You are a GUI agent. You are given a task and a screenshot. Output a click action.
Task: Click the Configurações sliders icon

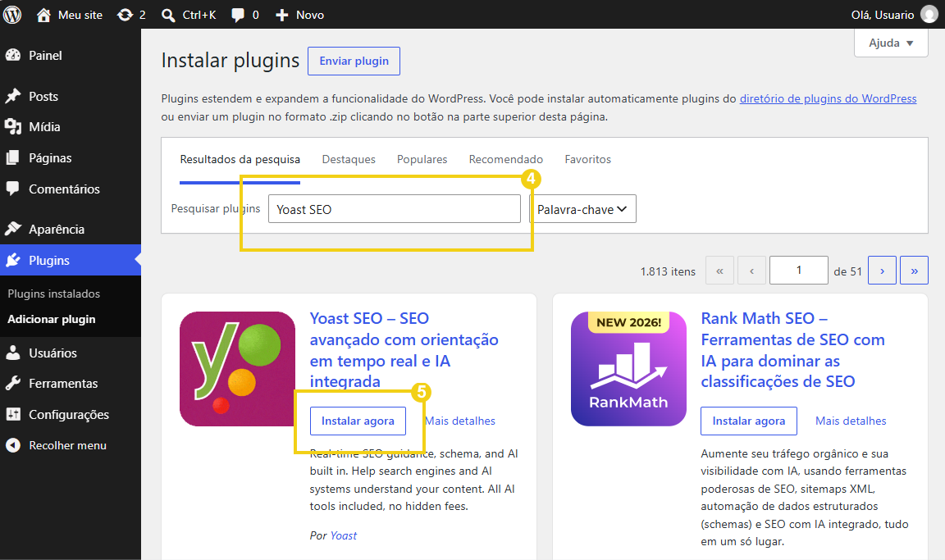tap(12, 415)
